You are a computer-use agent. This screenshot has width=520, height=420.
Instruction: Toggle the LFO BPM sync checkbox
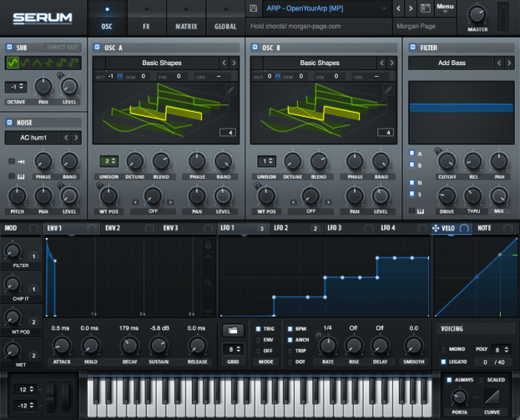point(290,329)
